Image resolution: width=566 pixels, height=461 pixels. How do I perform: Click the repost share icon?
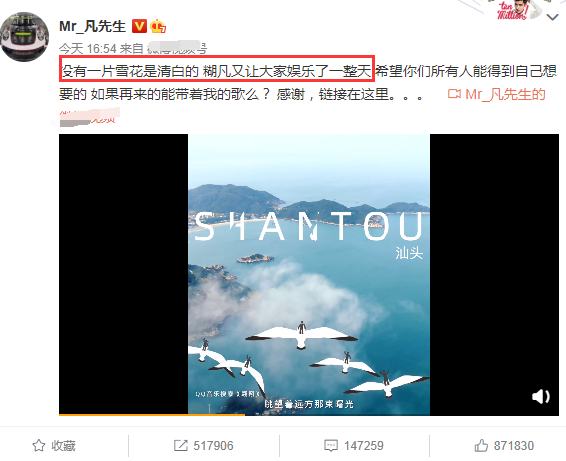[180, 445]
